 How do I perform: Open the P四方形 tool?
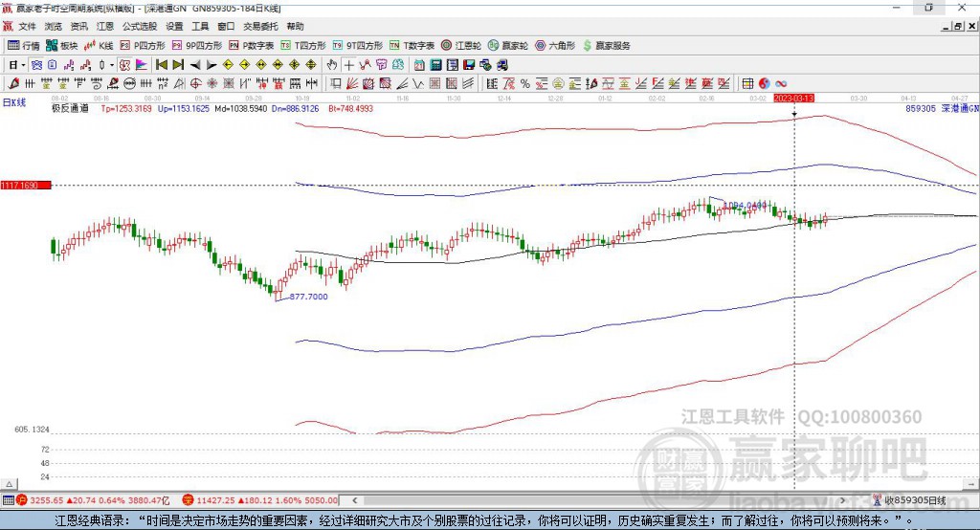point(143,46)
